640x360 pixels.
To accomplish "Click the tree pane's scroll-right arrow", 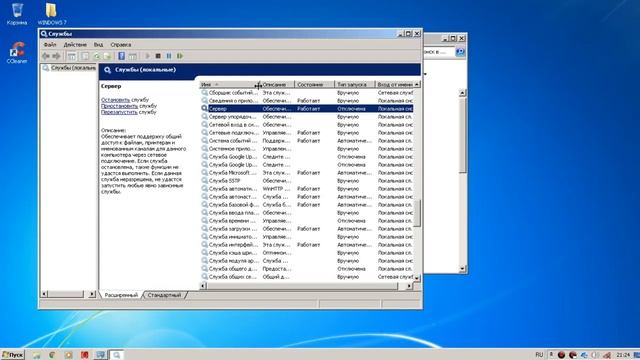I will [92, 294].
